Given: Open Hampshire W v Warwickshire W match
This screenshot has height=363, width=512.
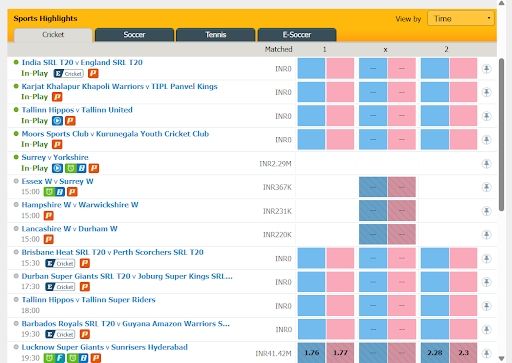Looking at the screenshot, I should [80, 205].
